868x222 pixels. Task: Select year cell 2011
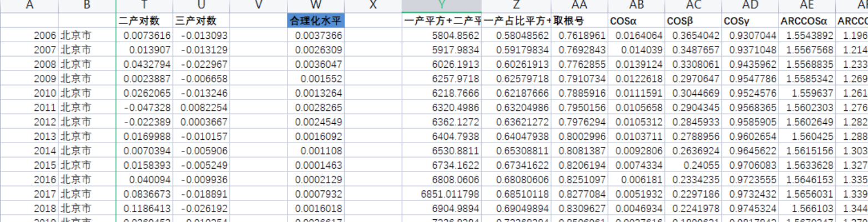coord(29,108)
